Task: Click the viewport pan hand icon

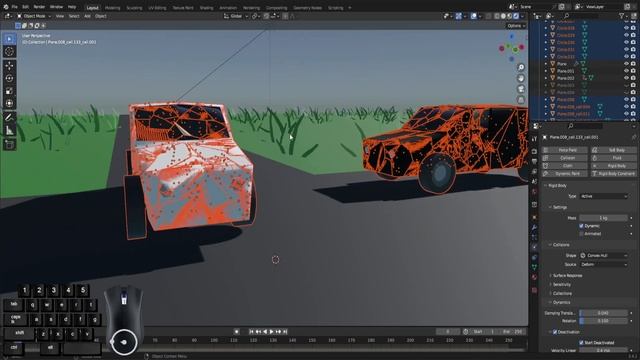Action: (x=521, y=78)
